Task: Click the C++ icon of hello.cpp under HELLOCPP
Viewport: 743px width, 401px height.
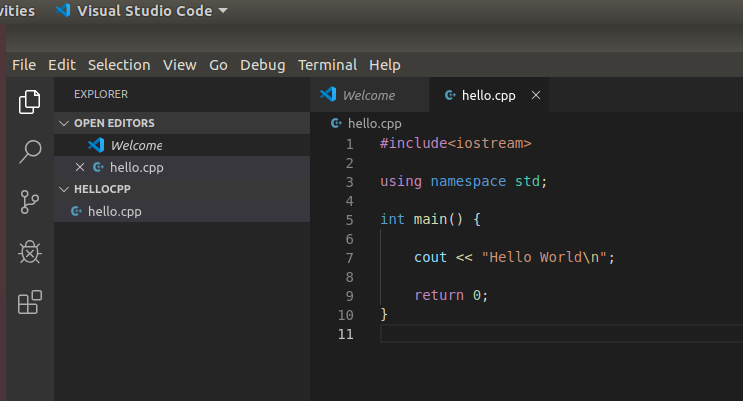Action: (x=76, y=211)
